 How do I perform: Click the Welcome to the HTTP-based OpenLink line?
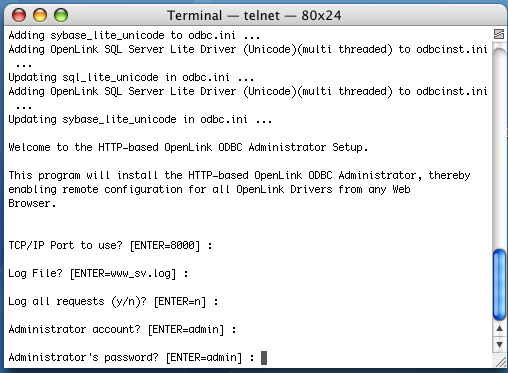tap(188, 147)
